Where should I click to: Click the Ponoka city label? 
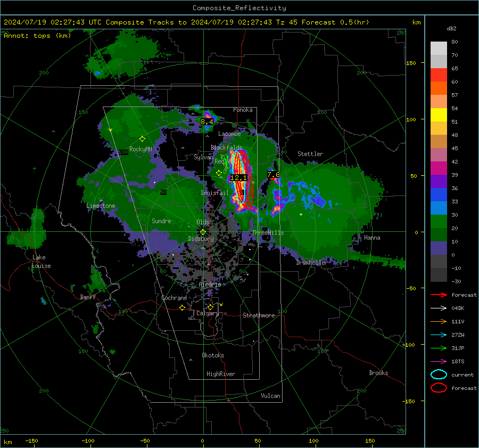point(243,110)
